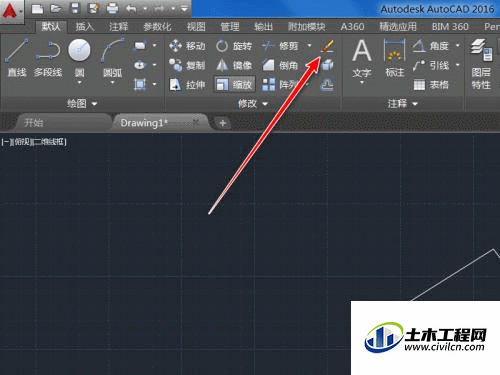This screenshot has height=375, width=500.
Task: Plot drawing with the printer icon
Action: (112, 9)
